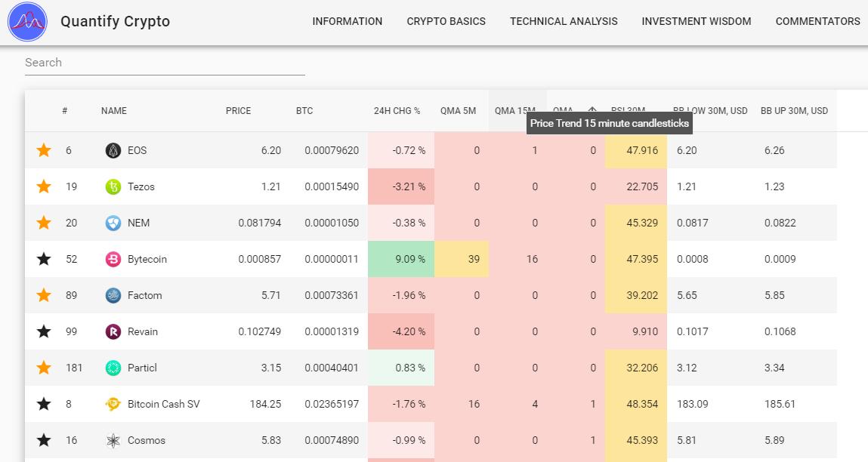
Task: Click the EOS coin icon
Action: pos(113,150)
